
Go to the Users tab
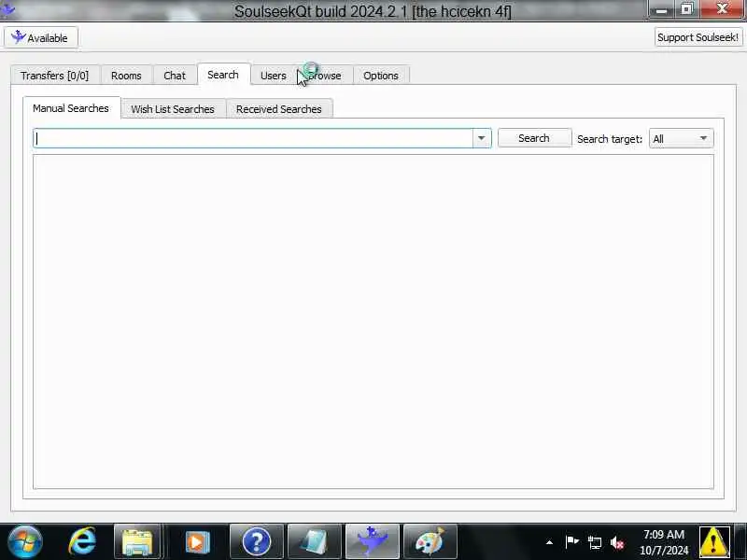(x=274, y=76)
